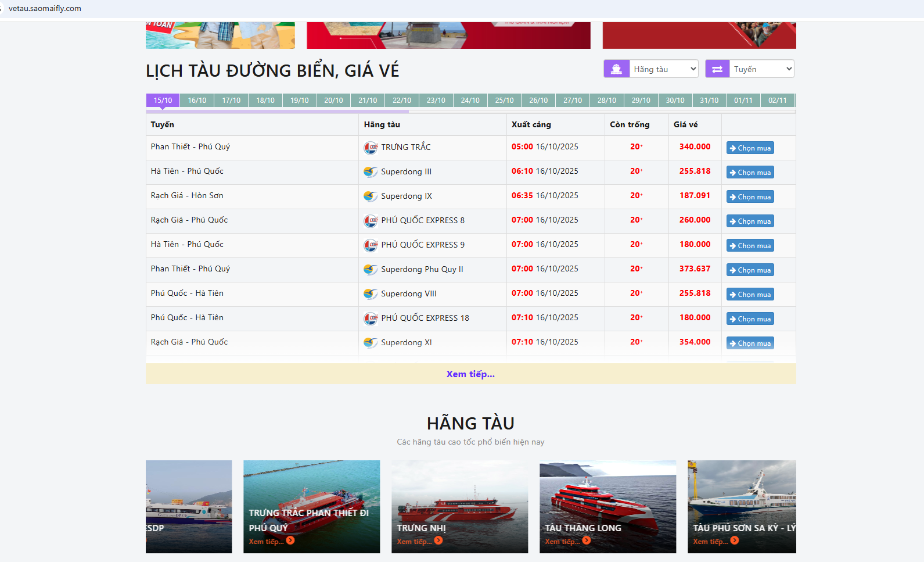Select the 01/11 date tab

743,101
